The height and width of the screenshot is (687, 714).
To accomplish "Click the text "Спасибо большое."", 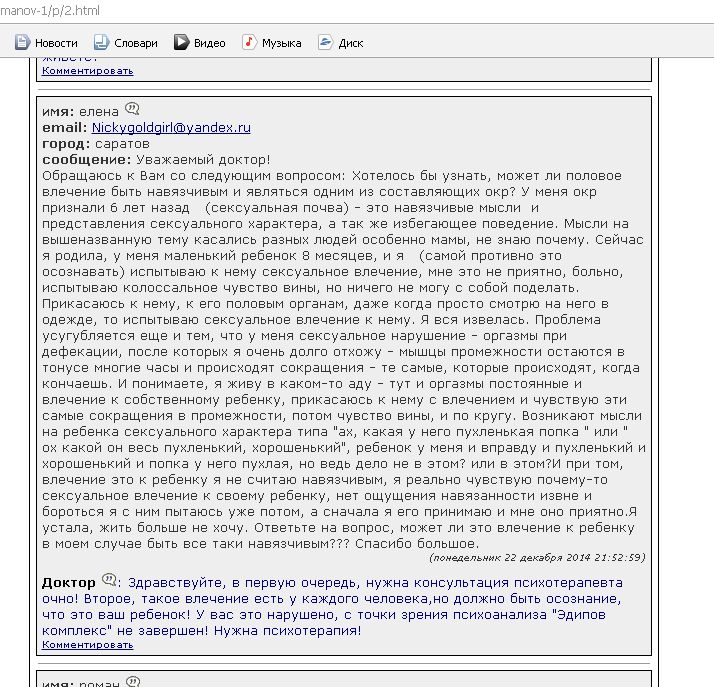I will click(x=417, y=544).
